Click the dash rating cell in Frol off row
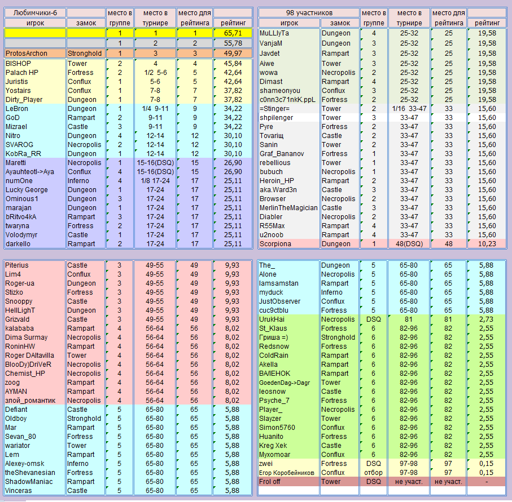The width and height of the screenshot is (512, 502). pos(486,481)
